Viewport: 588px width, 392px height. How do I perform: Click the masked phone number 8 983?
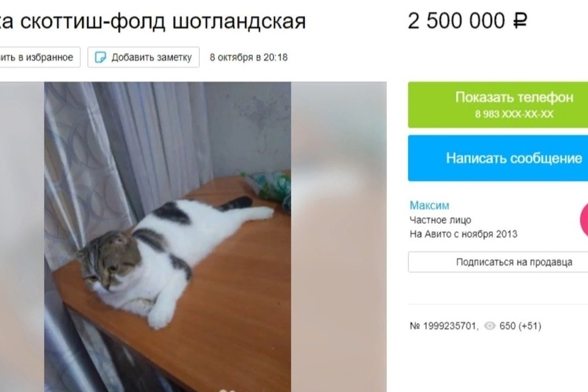pos(514,114)
